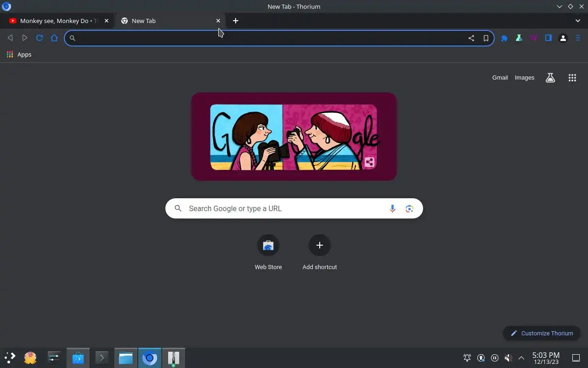Viewport: 588px width, 368px height.
Task: Switch to the Monkey see, Monkey Do tab
Action: click(x=58, y=21)
